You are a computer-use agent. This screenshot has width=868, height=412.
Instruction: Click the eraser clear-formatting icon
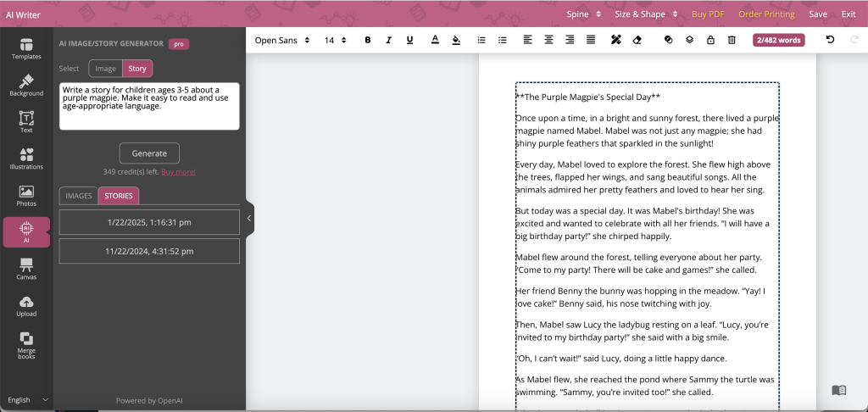point(637,40)
